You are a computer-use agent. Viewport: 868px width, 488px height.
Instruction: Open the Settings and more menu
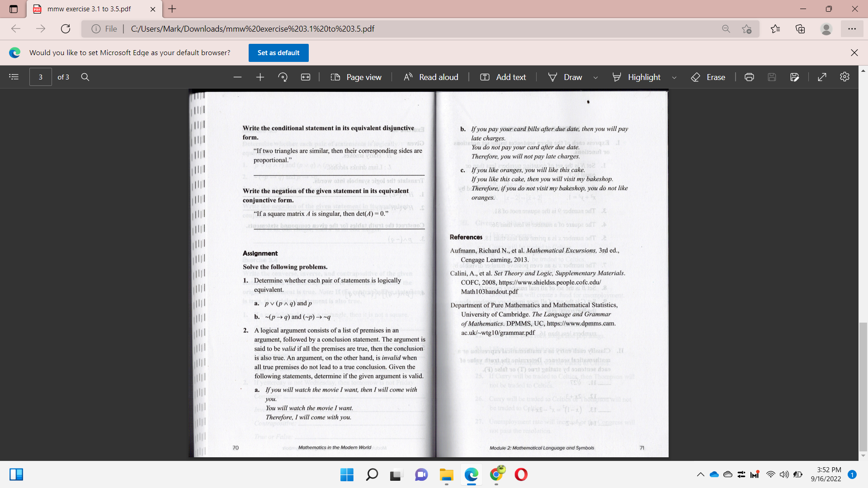(853, 28)
